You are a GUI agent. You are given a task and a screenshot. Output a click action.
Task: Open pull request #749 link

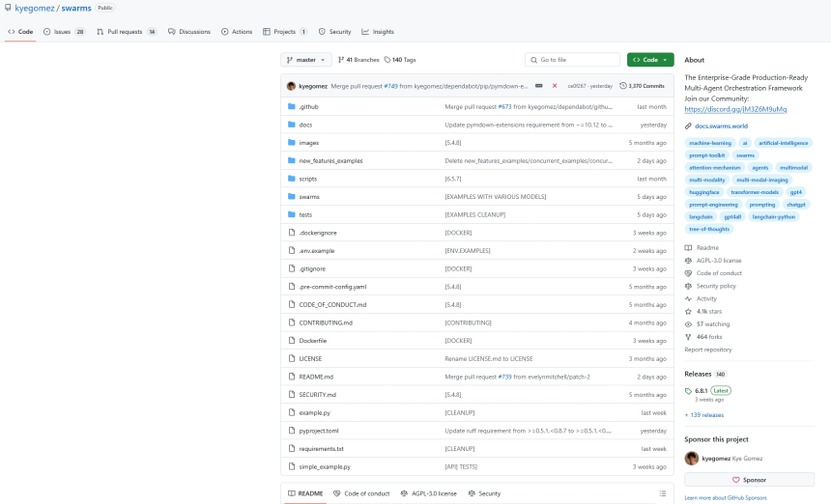coord(390,86)
